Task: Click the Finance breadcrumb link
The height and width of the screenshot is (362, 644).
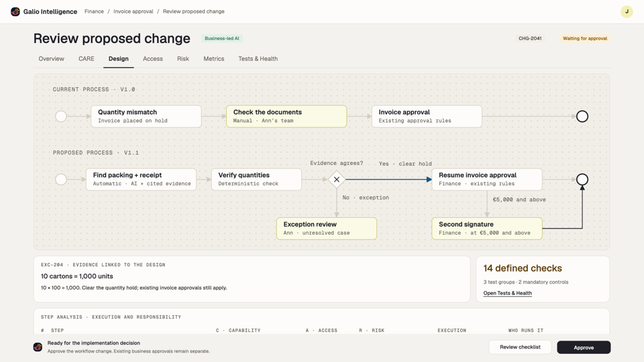Action: point(94,11)
